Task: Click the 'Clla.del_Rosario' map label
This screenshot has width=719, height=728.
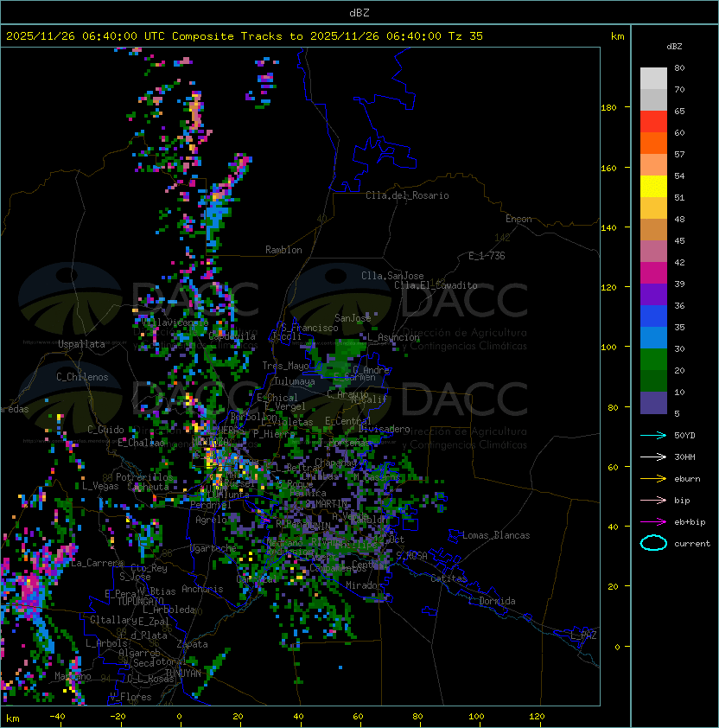Action: (x=407, y=195)
